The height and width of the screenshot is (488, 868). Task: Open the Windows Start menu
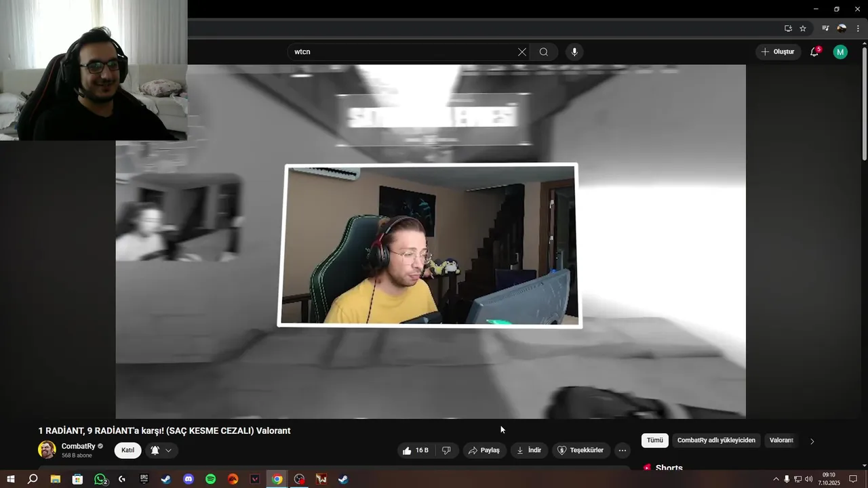coord(10,479)
